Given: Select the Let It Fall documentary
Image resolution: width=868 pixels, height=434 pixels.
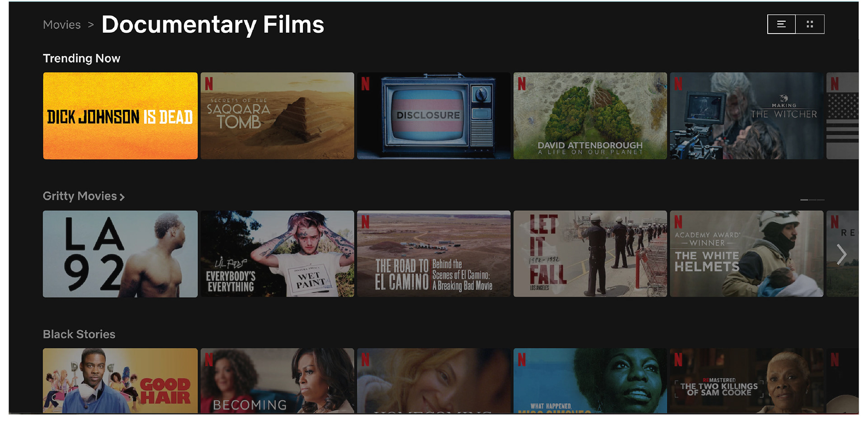Looking at the screenshot, I should [590, 254].
